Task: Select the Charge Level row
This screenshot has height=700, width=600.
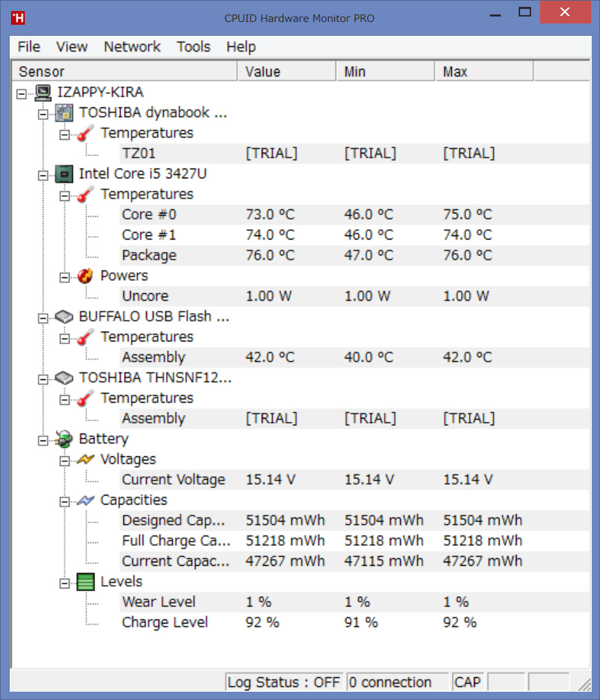Action: coord(165,622)
